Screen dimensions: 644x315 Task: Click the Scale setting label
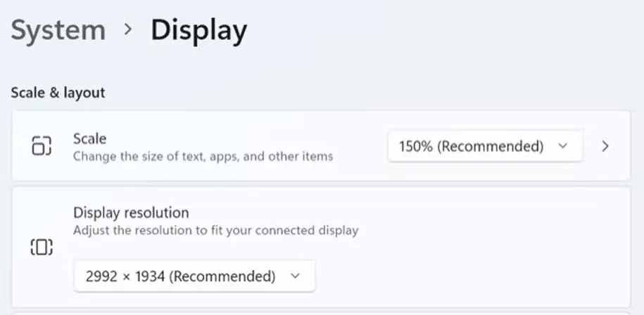tap(89, 139)
